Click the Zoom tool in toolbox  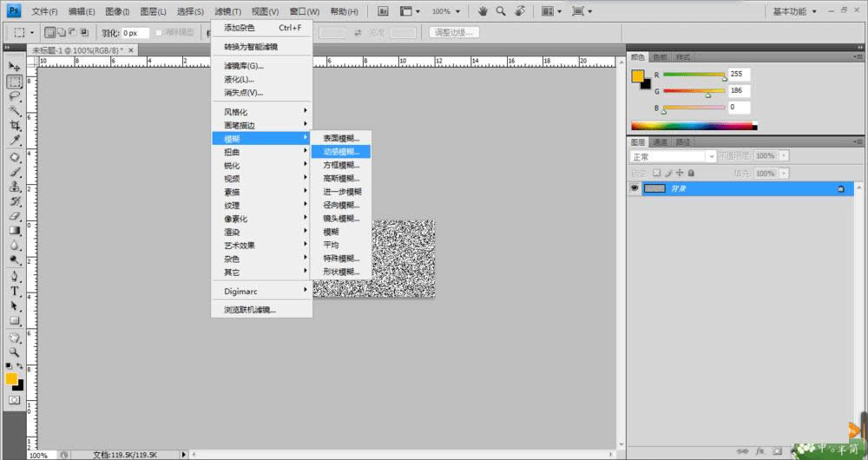[x=15, y=352]
